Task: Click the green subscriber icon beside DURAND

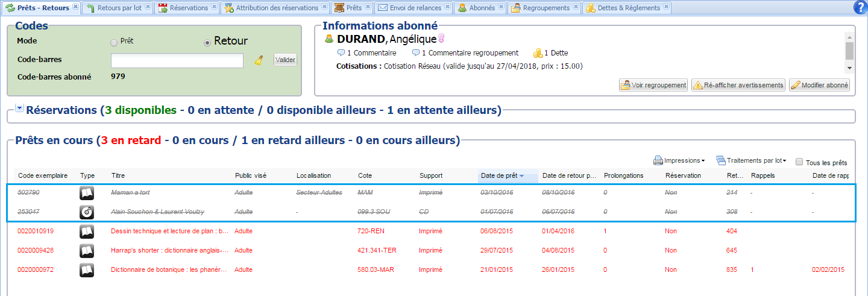Action: coord(329,39)
